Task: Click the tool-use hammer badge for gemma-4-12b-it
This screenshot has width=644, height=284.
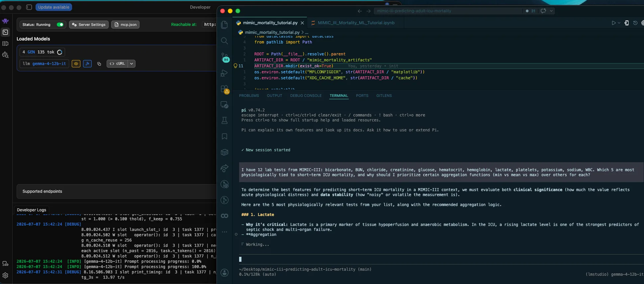Action: pyautogui.click(x=87, y=64)
